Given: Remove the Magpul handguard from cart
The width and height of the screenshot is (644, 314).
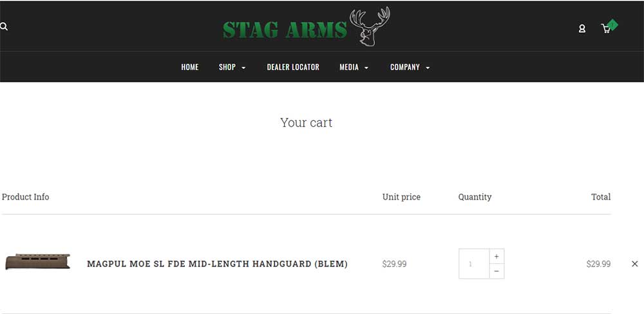Looking at the screenshot, I should point(635,264).
